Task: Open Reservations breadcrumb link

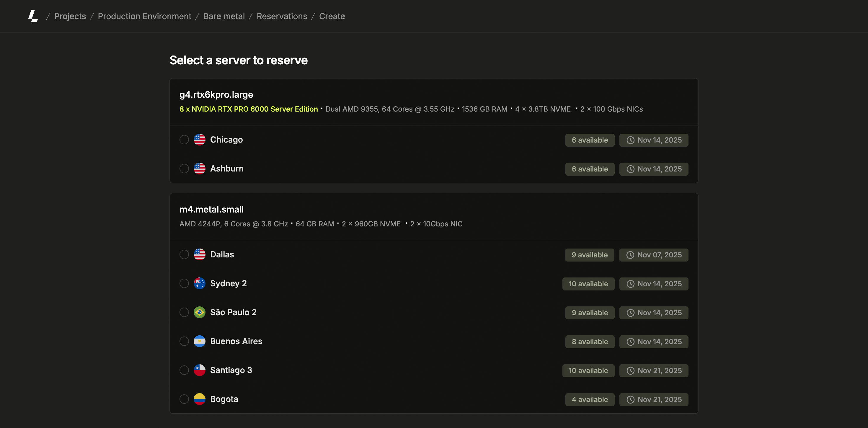Action: [x=282, y=16]
